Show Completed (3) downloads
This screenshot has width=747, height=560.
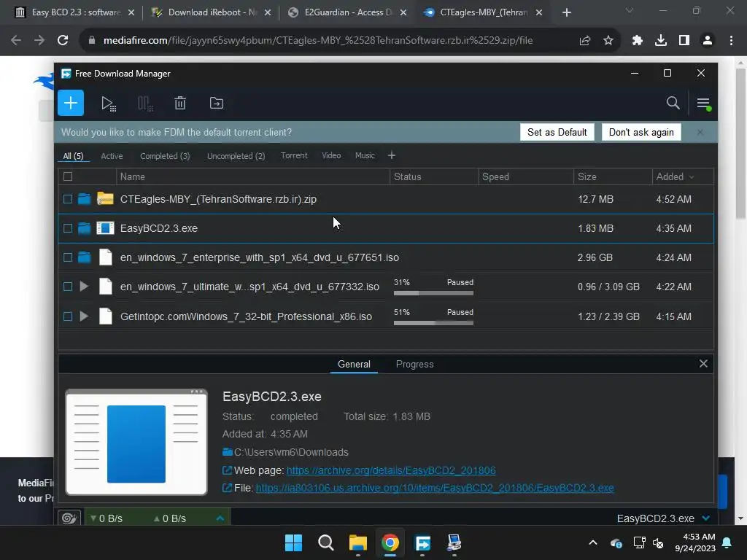coord(165,156)
